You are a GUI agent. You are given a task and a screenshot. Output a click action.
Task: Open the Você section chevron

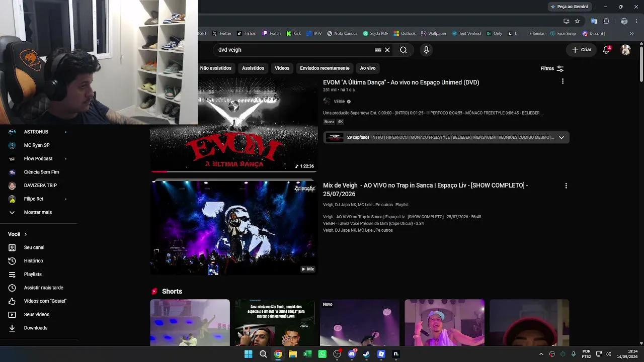25,234
